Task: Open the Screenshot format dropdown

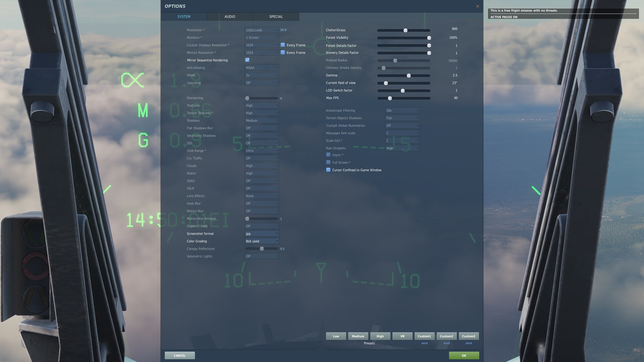Action: [x=262, y=234]
